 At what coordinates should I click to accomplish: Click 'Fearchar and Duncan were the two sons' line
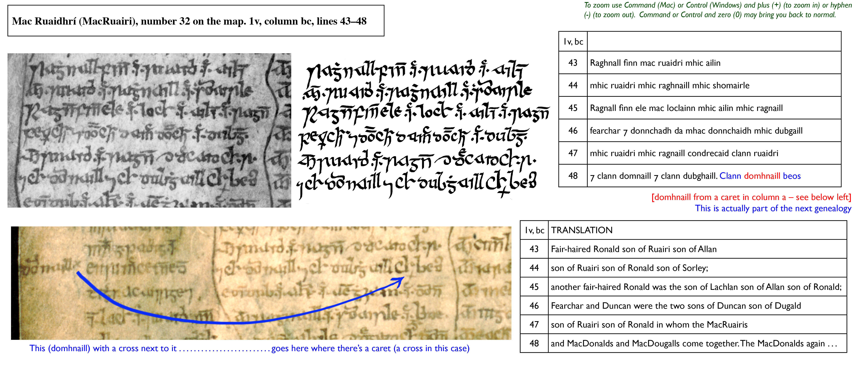pos(676,306)
